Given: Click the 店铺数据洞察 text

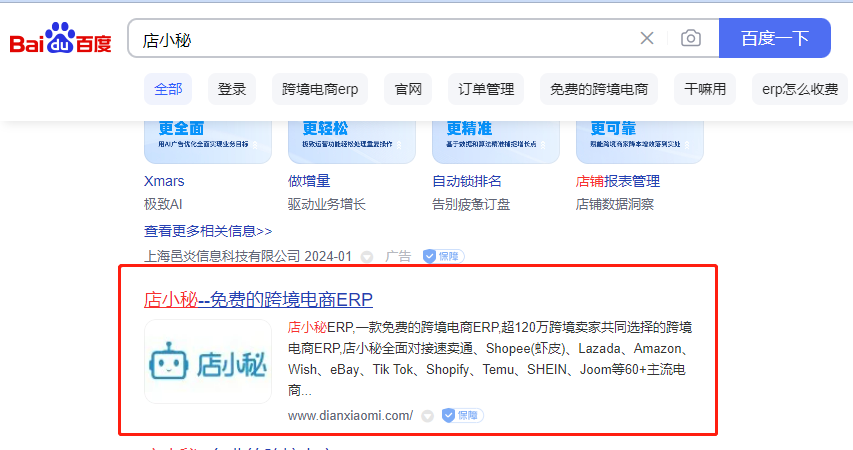Looking at the screenshot, I should click(615, 205).
